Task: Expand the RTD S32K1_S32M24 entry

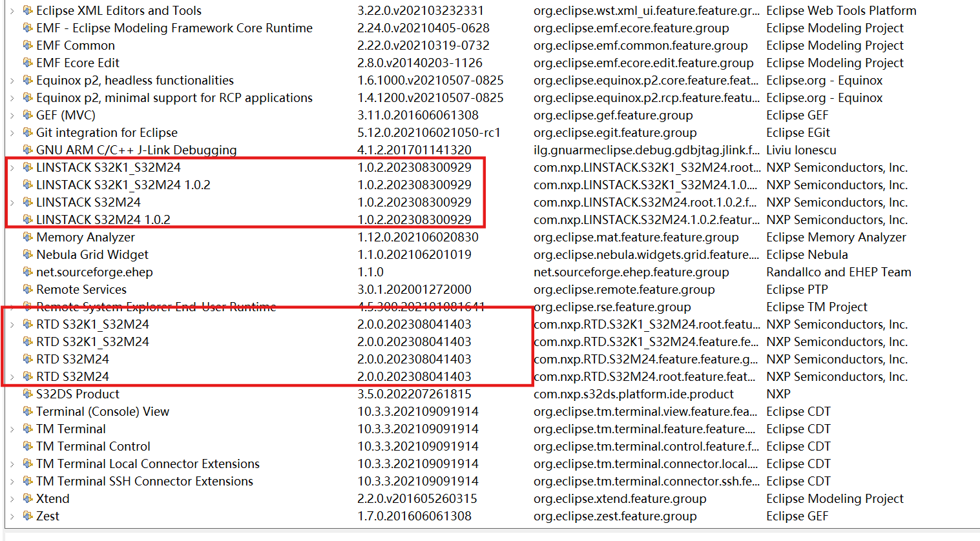Action: [13, 324]
